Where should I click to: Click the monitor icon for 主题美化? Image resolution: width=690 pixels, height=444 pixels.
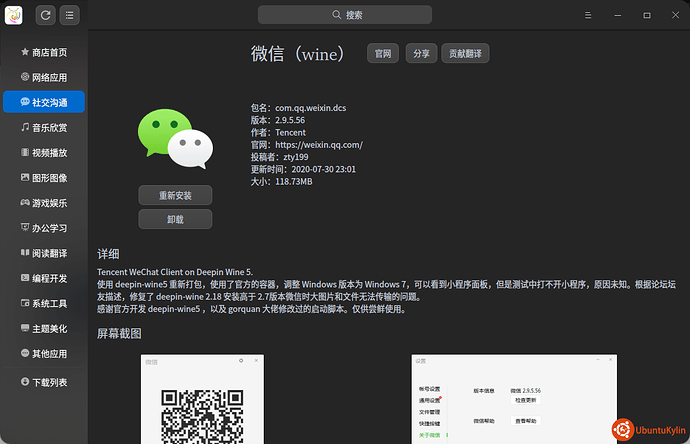pyautogui.click(x=25, y=328)
